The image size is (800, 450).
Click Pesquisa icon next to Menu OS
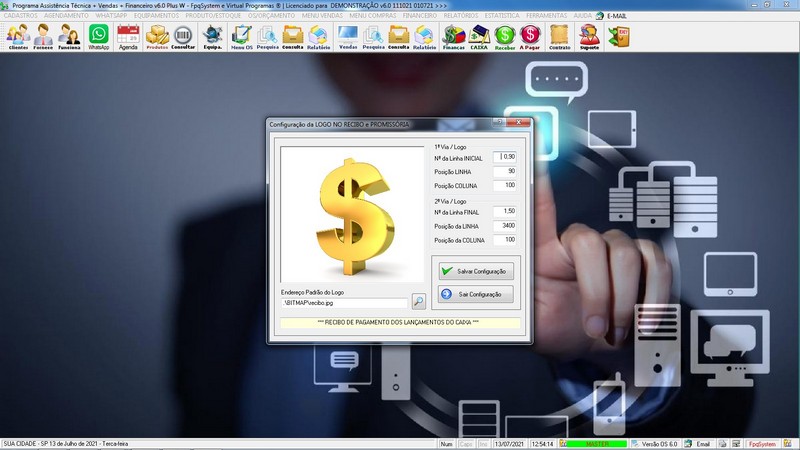(267, 37)
